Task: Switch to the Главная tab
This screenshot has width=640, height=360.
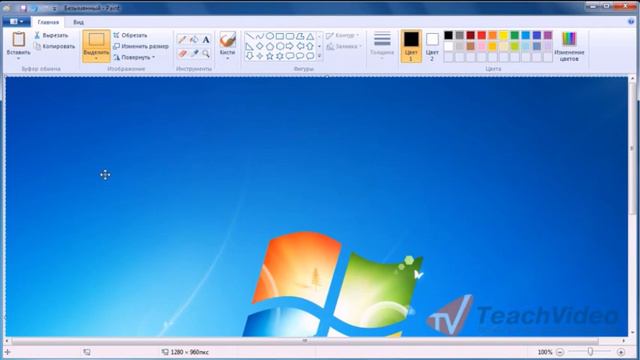Action: click(48, 22)
